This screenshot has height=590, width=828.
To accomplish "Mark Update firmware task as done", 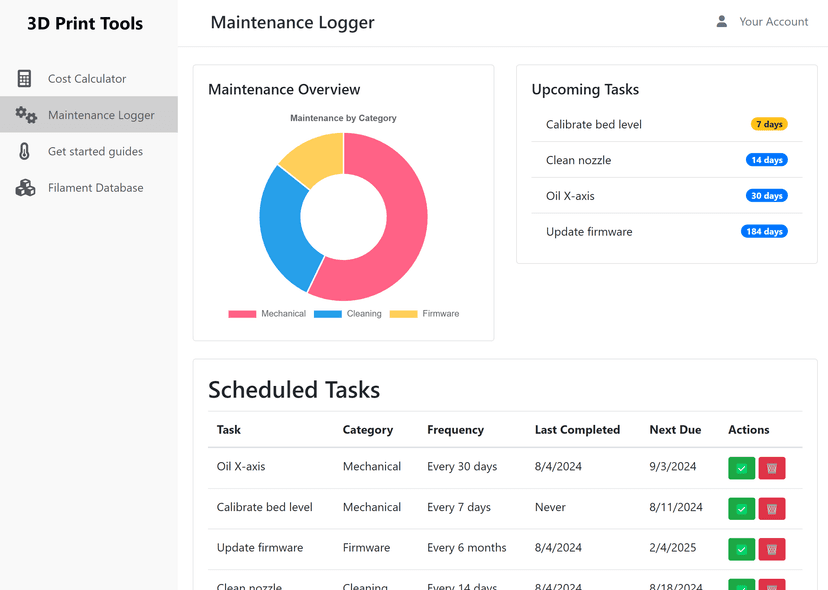I will [741, 549].
